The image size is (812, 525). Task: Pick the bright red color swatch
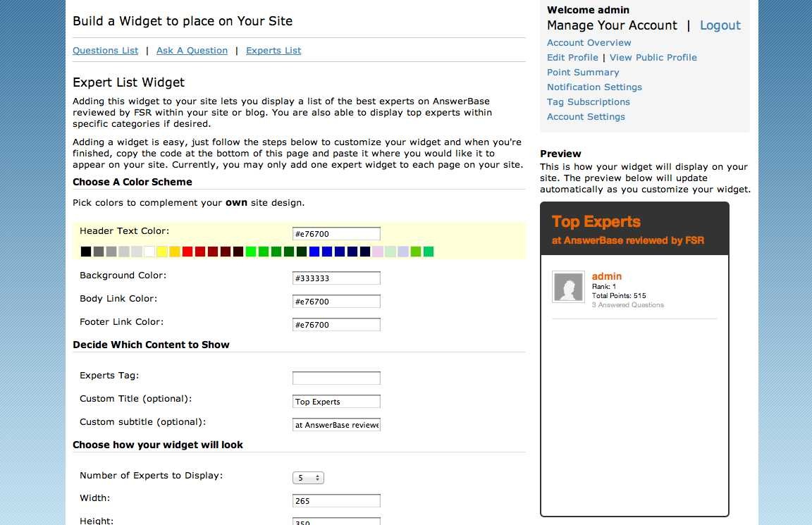coord(187,252)
